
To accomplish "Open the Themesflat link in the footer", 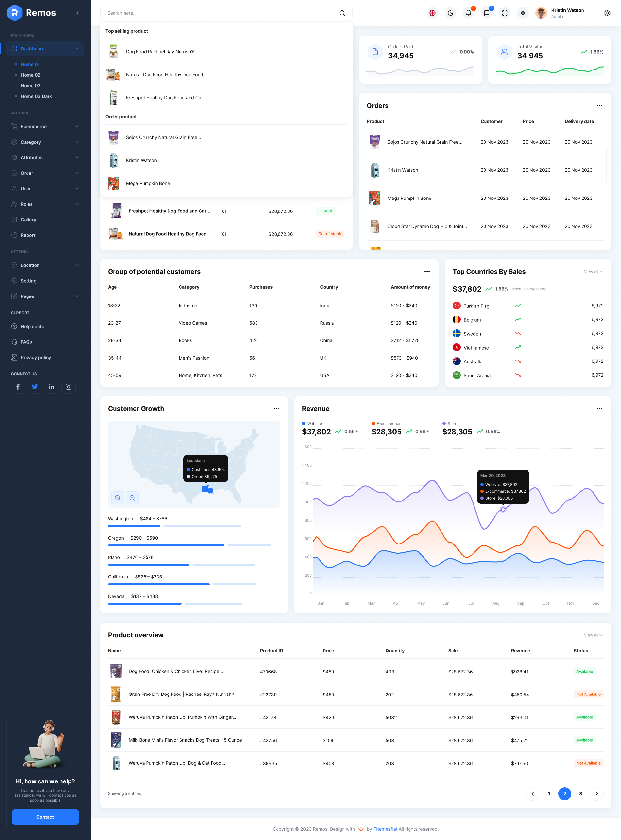I will pos(385,829).
